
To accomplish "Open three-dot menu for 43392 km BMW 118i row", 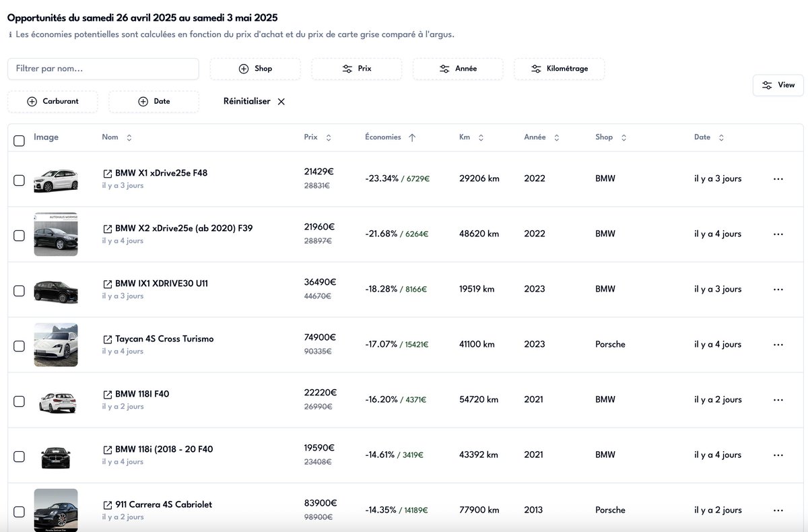I will (x=778, y=455).
